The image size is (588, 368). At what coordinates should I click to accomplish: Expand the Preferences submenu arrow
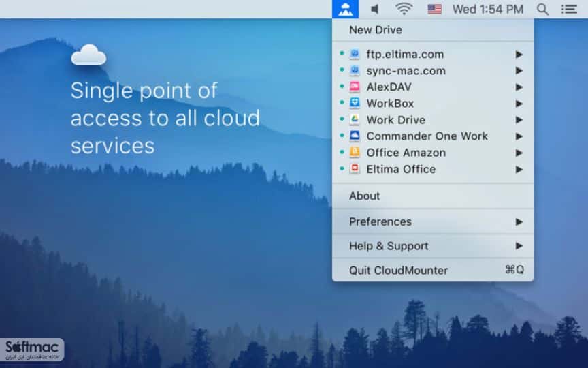click(519, 222)
